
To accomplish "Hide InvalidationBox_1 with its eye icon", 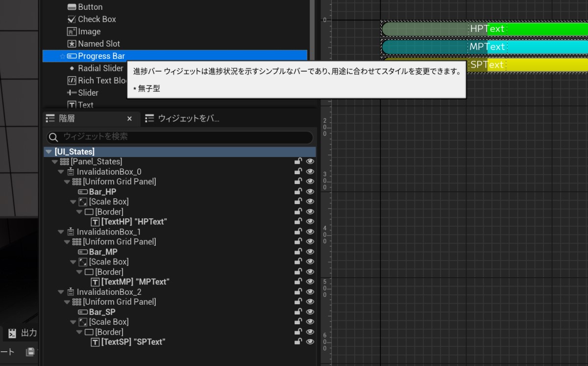I will (310, 232).
